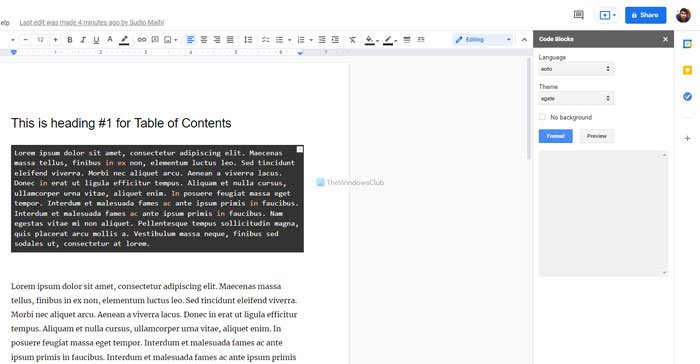
Task: Click the heading #1 for Table of Contents
Action: (121, 123)
